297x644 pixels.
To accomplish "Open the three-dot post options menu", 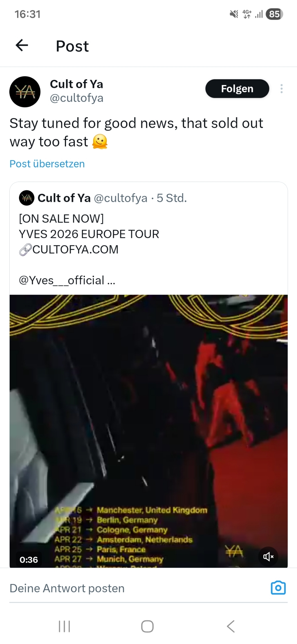I will coord(282,89).
